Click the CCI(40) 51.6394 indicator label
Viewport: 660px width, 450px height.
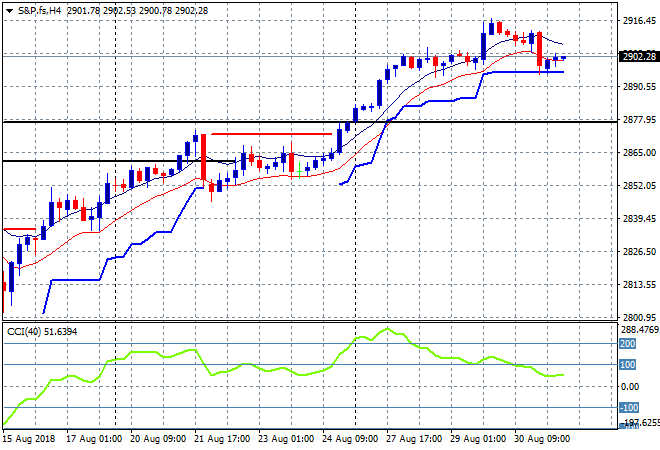tap(42, 332)
